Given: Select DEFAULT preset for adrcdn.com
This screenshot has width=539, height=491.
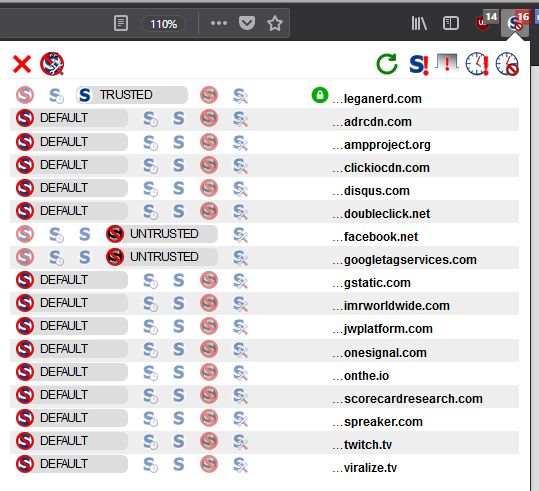Looking at the screenshot, I should tap(72, 118).
